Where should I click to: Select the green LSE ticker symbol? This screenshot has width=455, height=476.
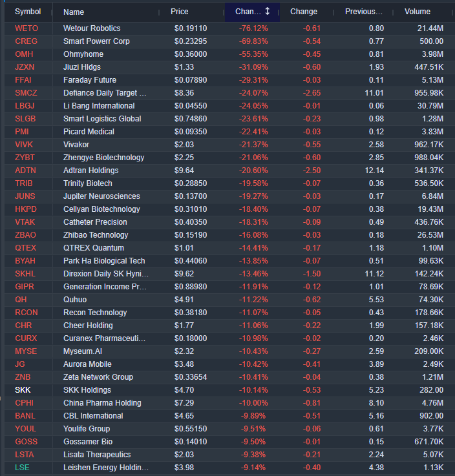tap(22, 468)
